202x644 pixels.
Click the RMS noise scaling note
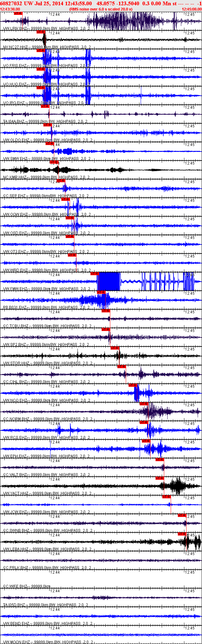[x=101, y=9]
